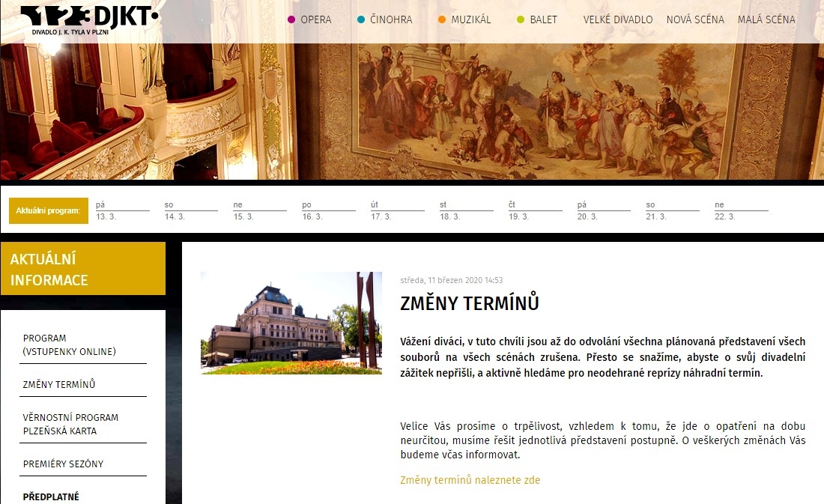The image size is (824, 504).
Task: Choose Sunday 22. 3. in program calendar
Action: tap(741, 210)
